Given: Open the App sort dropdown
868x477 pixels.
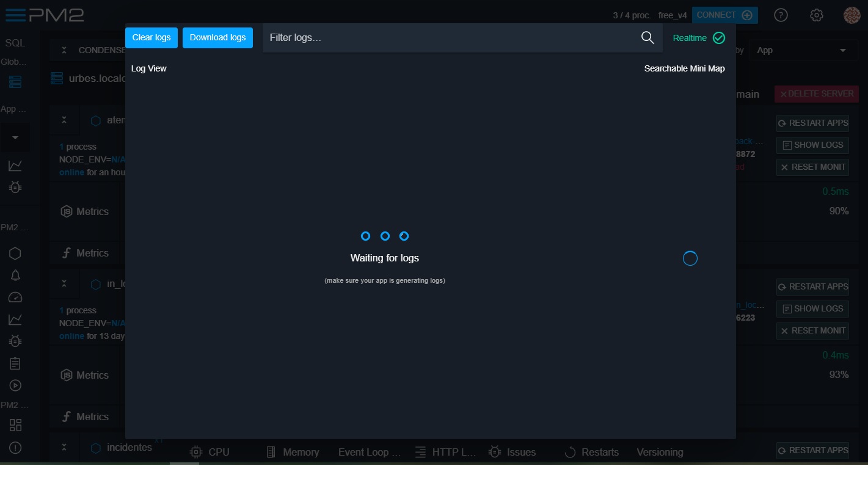Looking at the screenshot, I should pyautogui.click(x=803, y=50).
